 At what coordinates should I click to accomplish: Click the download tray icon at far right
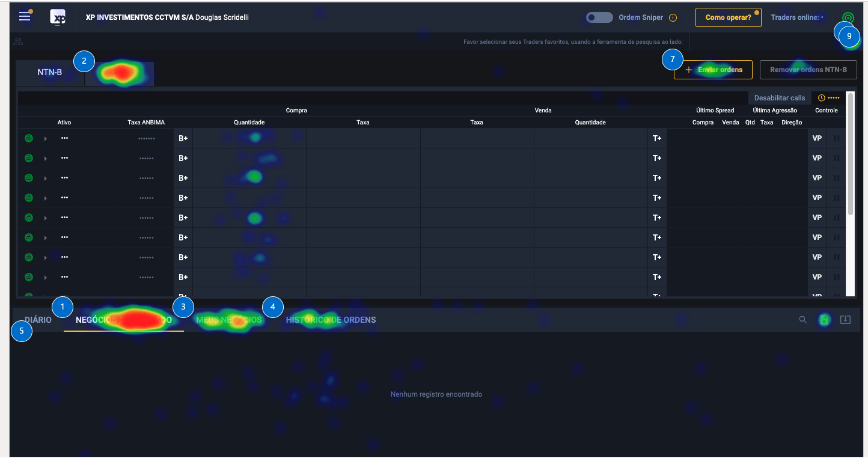pyautogui.click(x=845, y=320)
